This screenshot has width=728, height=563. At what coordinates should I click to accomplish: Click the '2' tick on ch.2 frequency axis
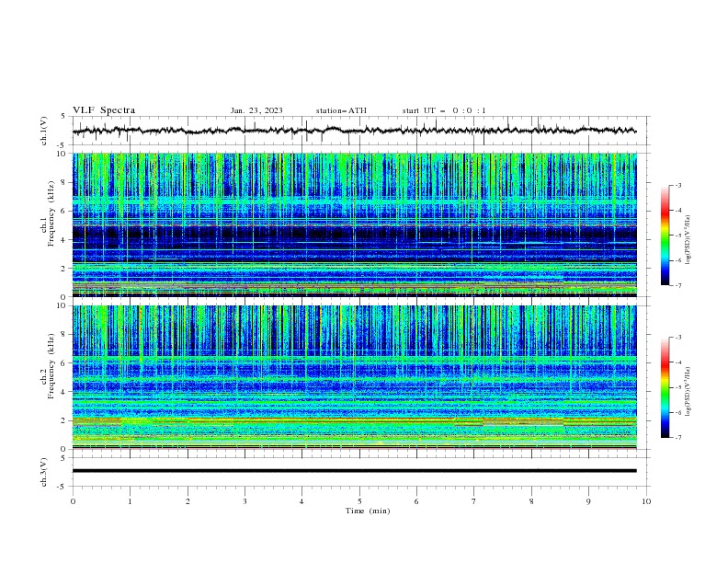point(64,420)
